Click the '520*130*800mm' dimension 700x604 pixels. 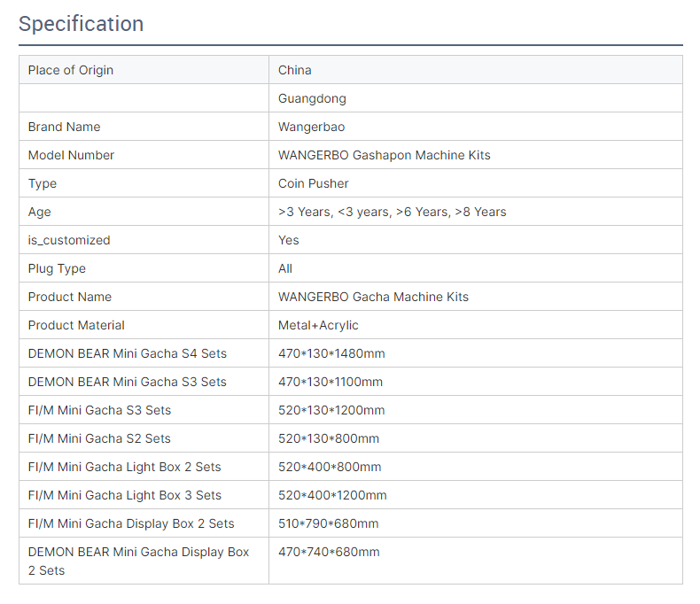329,438
